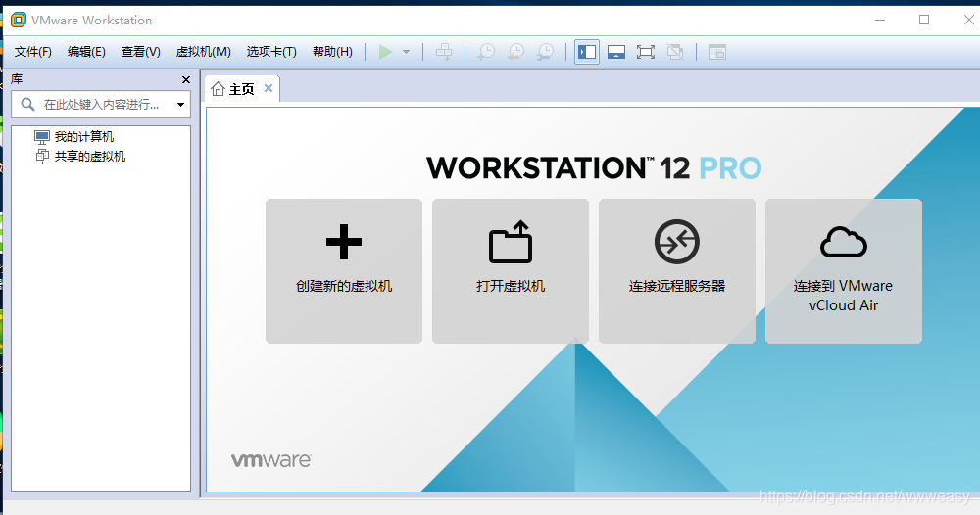Open the power options dropdown arrow

pyautogui.click(x=407, y=52)
